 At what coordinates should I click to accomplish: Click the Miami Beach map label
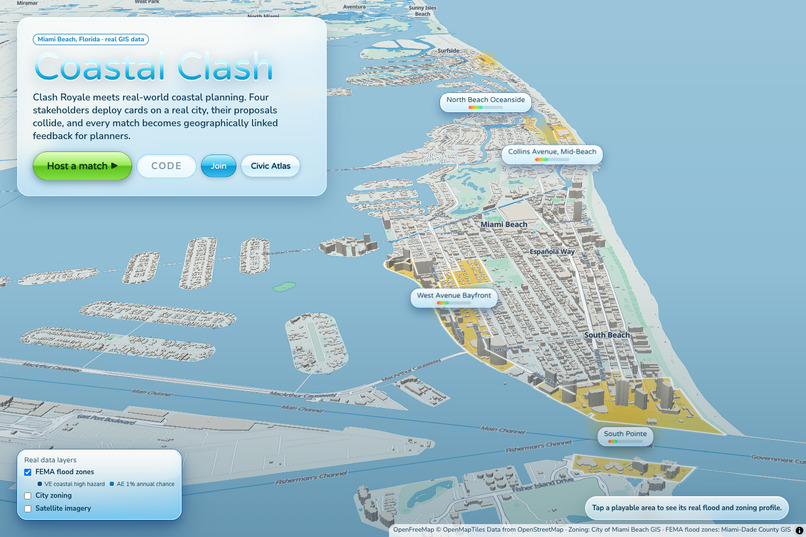pos(504,225)
